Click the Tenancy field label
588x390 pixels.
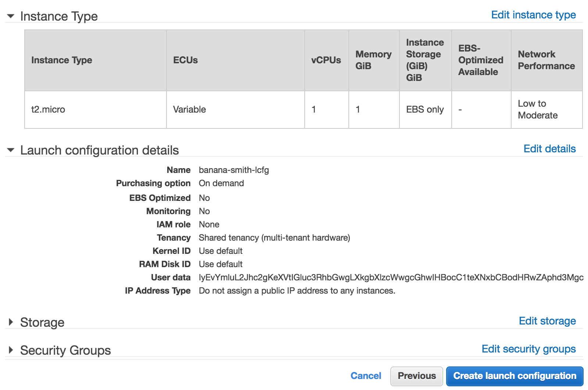(174, 238)
